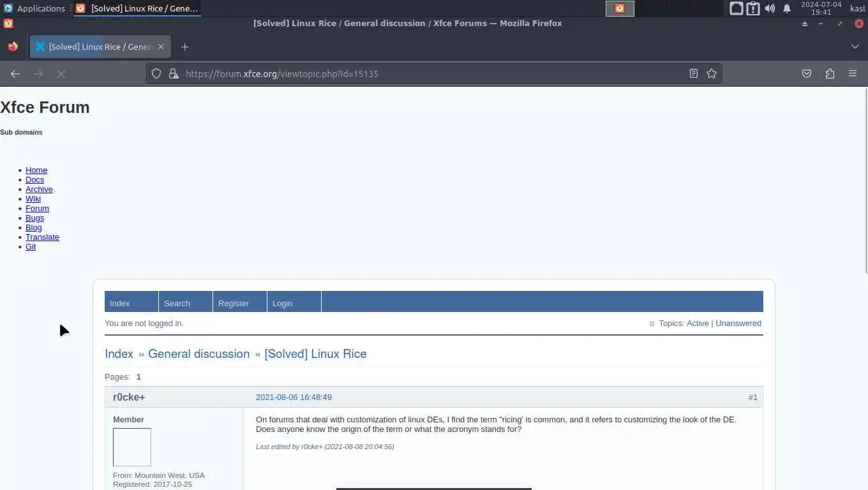Open the Save to Pocket button
This screenshot has height=490, width=868.
coord(807,74)
